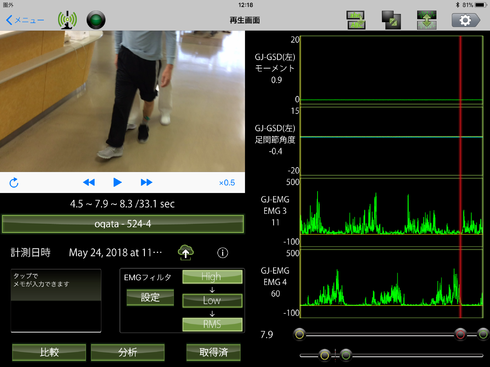490x367 pixels.
Task: Tap the time range 4.5 ~ 7.9 ~ 8.3 text
Action: 122,204
